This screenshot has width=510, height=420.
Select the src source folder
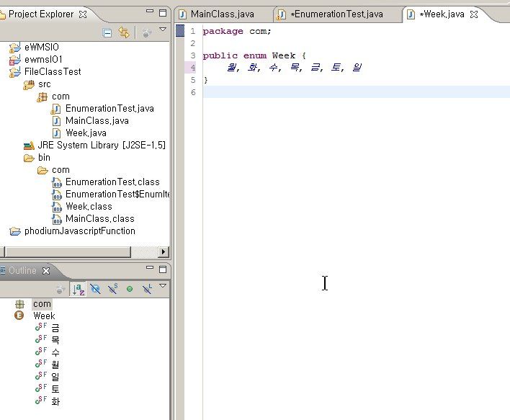[45, 84]
